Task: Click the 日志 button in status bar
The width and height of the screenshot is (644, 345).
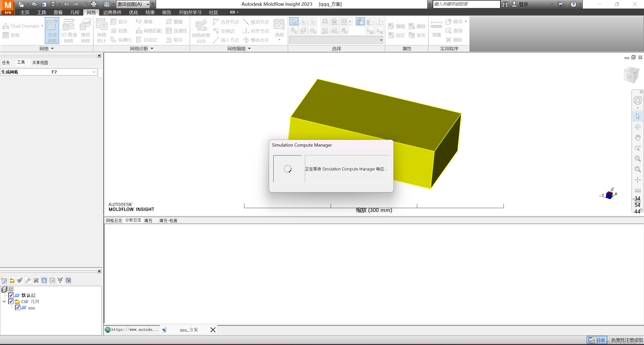Action: tap(597, 340)
